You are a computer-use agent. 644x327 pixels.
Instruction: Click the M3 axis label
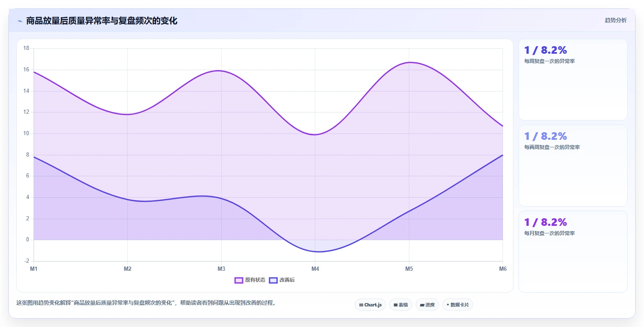pyautogui.click(x=221, y=269)
